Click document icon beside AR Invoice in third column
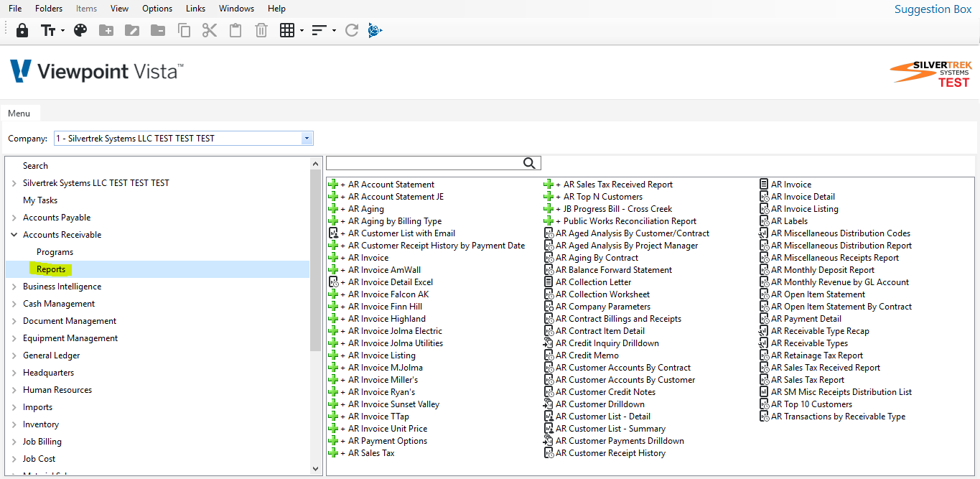The height and width of the screenshot is (479, 980). point(765,185)
